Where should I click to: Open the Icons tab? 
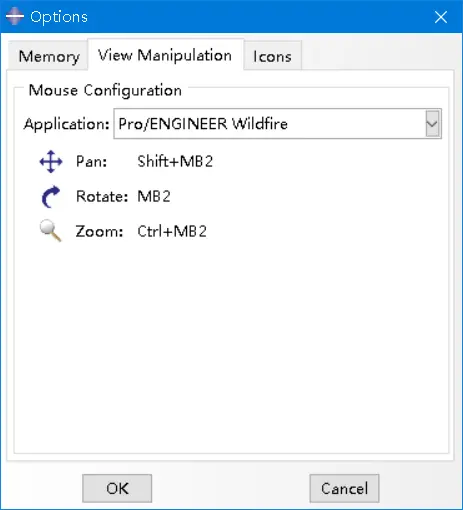(x=272, y=56)
